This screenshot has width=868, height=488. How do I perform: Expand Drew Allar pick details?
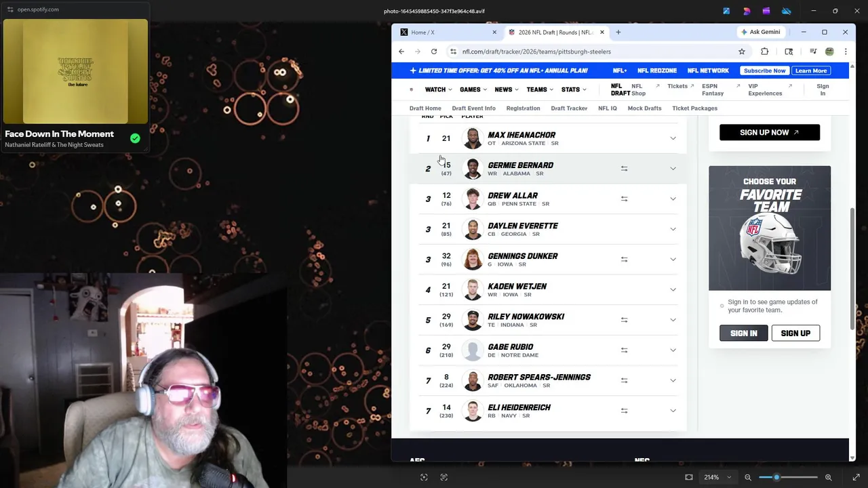[x=673, y=199]
